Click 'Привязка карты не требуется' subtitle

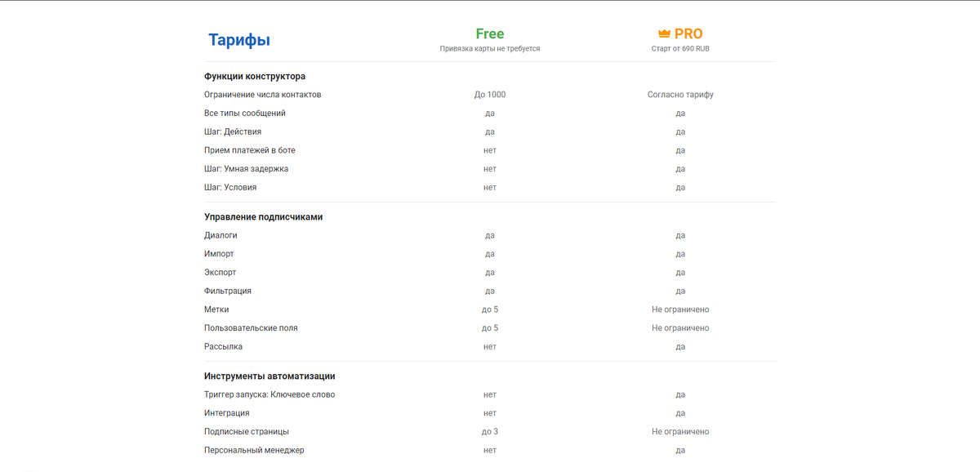click(489, 49)
